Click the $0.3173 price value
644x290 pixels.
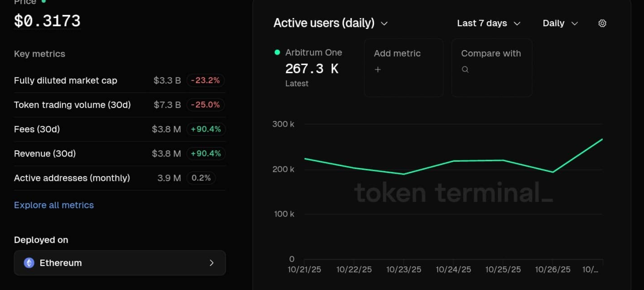point(47,21)
